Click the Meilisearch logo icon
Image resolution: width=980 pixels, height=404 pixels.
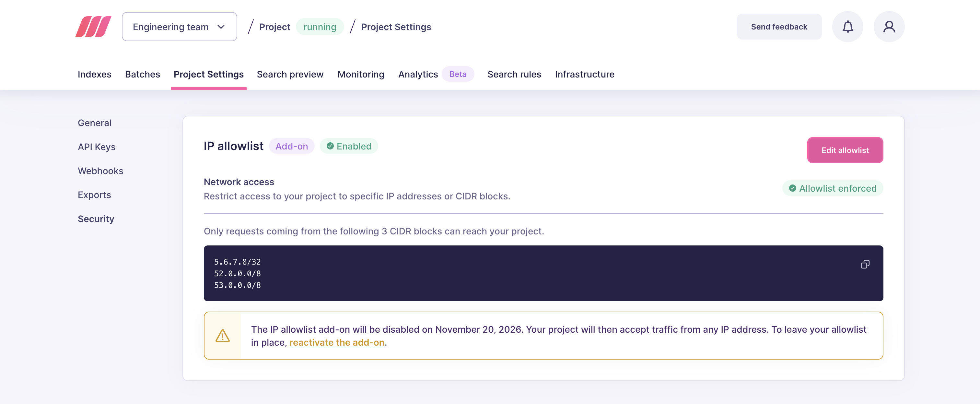93,27
